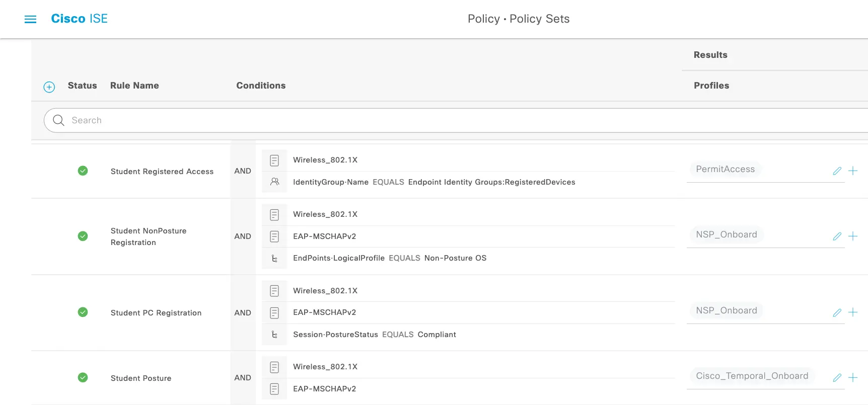Open IdentityGroup·Name EQUALS RegisteredDevices condition
Image resolution: width=868 pixels, height=405 pixels.
pyautogui.click(x=434, y=182)
